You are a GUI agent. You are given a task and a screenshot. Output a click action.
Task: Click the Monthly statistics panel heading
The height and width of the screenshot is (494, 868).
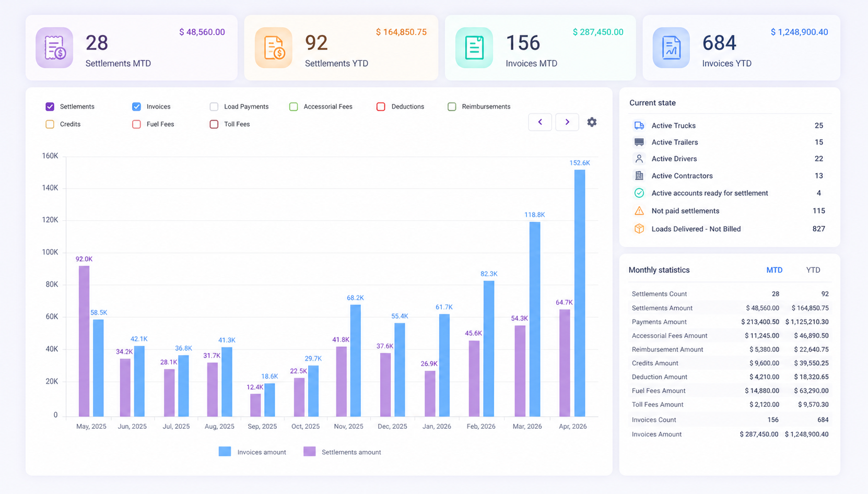click(659, 270)
